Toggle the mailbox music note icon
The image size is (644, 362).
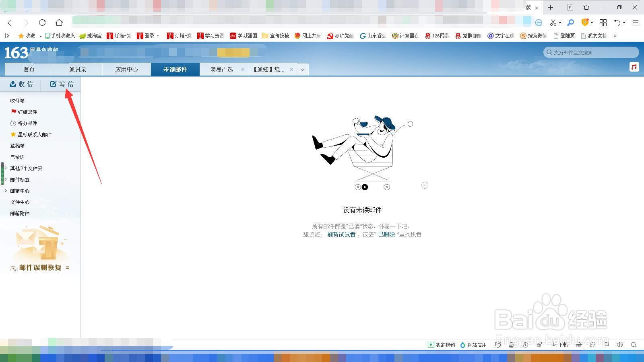(634, 67)
